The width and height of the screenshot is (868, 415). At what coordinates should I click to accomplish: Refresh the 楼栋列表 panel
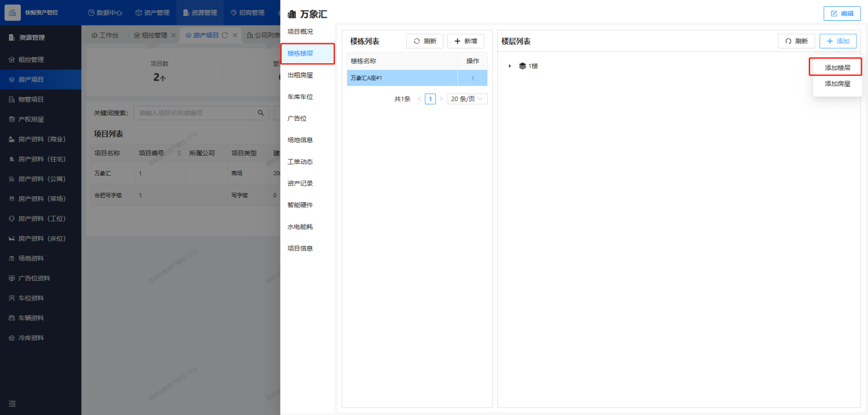point(425,41)
